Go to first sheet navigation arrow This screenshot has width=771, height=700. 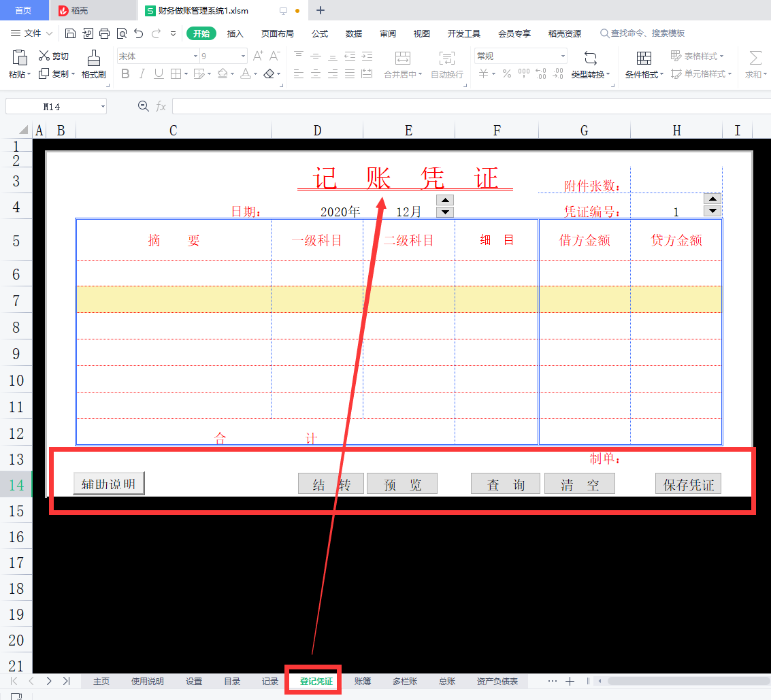click(x=14, y=682)
